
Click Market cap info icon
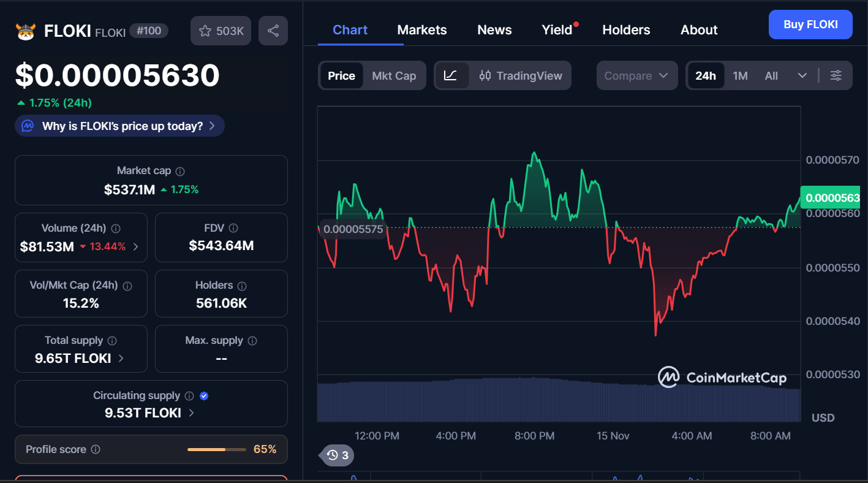180,172
